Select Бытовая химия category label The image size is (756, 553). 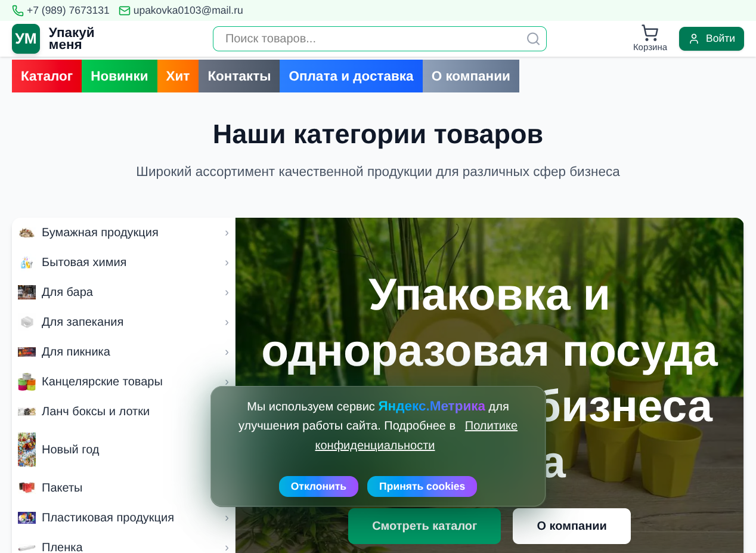[x=84, y=262]
